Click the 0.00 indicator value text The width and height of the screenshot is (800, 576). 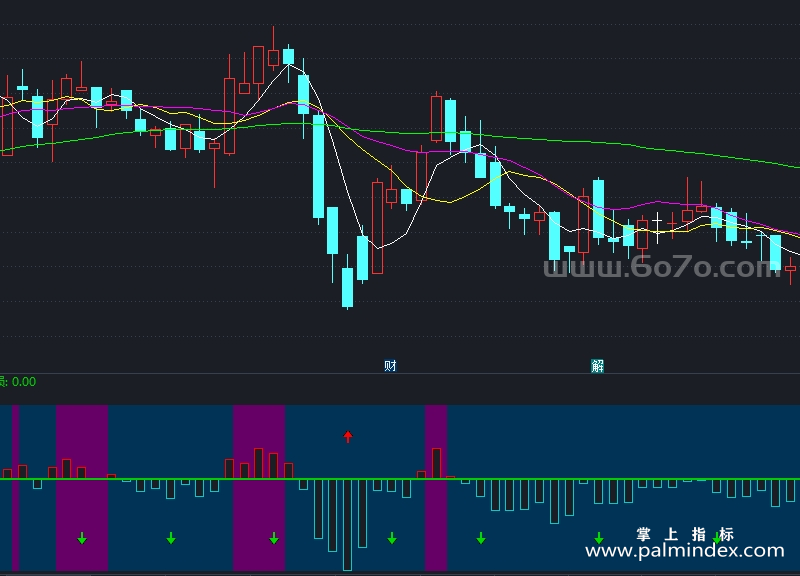click(24, 382)
